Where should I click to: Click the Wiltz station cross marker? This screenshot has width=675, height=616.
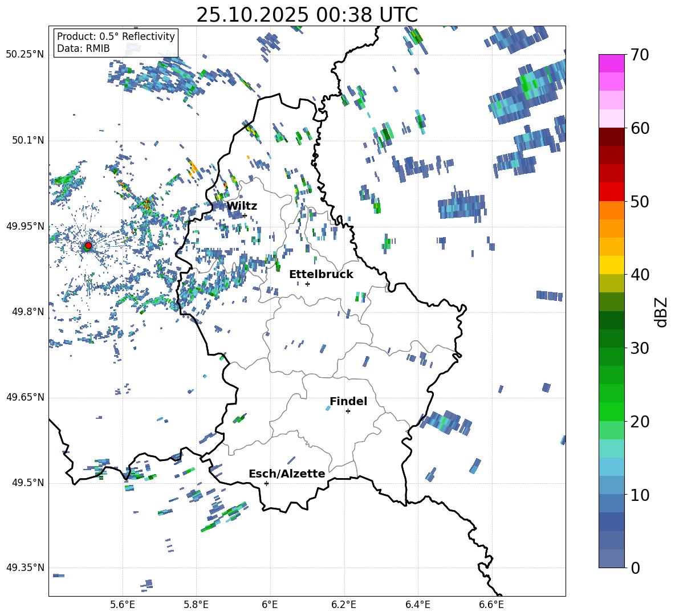click(x=245, y=215)
